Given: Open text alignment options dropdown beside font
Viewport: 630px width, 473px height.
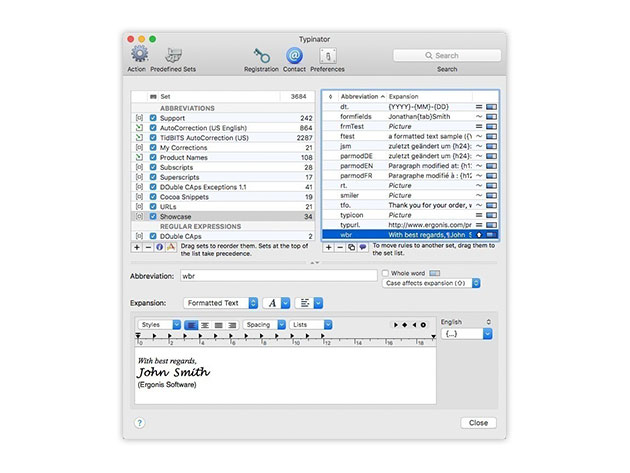Looking at the screenshot, I should coord(309,303).
